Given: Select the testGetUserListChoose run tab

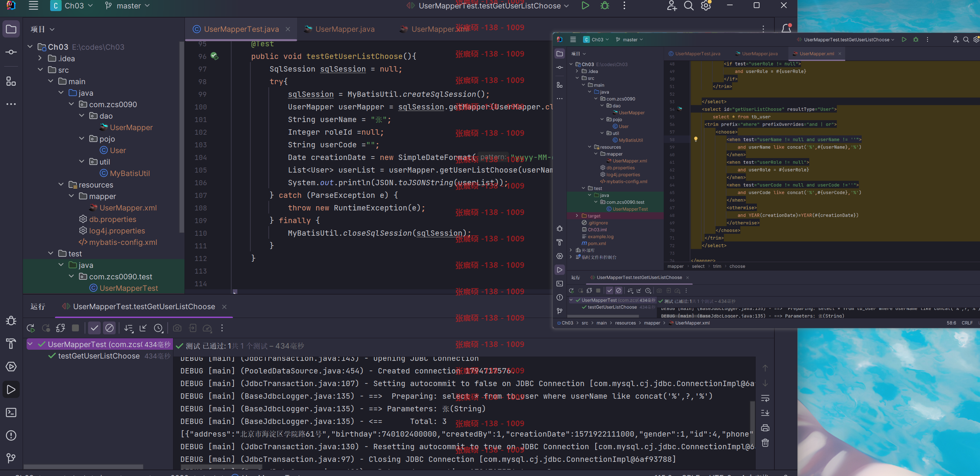Looking at the screenshot, I should click(x=144, y=306).
